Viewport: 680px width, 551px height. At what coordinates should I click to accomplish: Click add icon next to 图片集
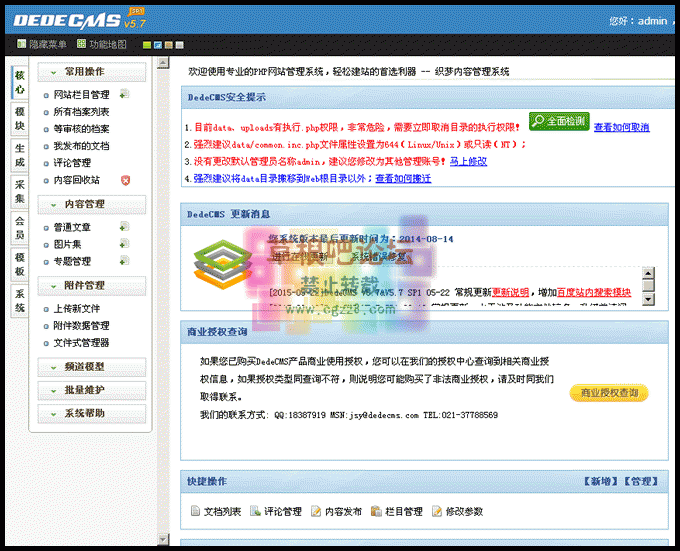pos(124,244)
